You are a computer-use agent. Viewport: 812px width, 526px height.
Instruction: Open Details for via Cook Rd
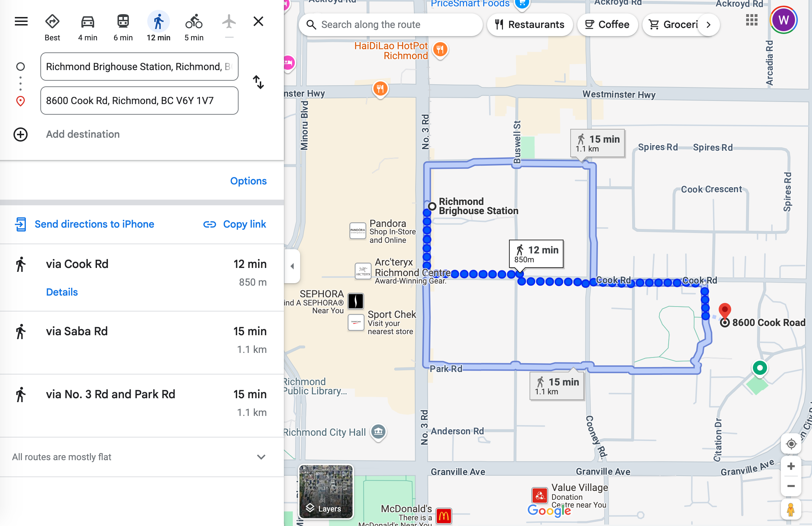click(62, 292)
